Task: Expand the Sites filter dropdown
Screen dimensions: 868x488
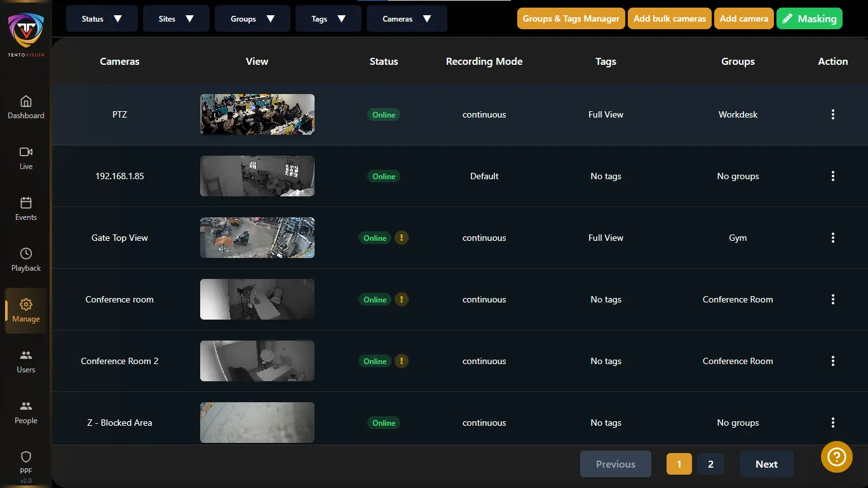Action: coord(176,19)
